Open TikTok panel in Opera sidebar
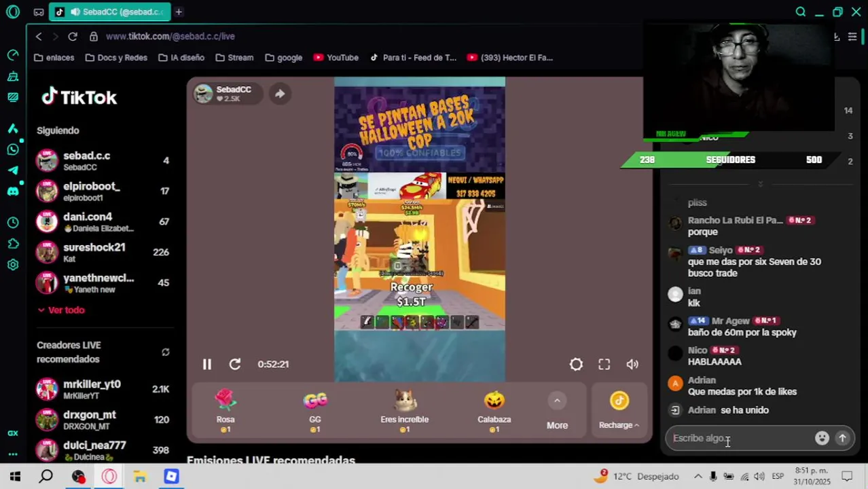The width and height of the screenshot is (868, 489). (12, 128)
